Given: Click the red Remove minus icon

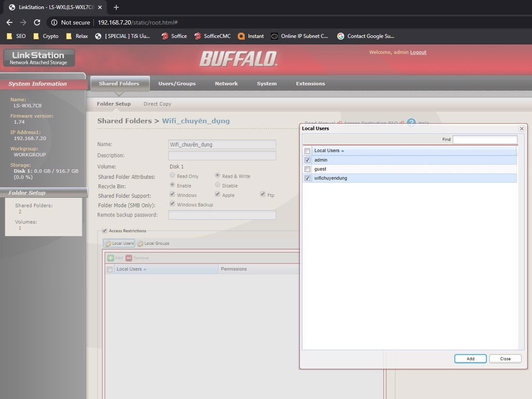Looking at the screenshot, I should [x=129, y=258].
